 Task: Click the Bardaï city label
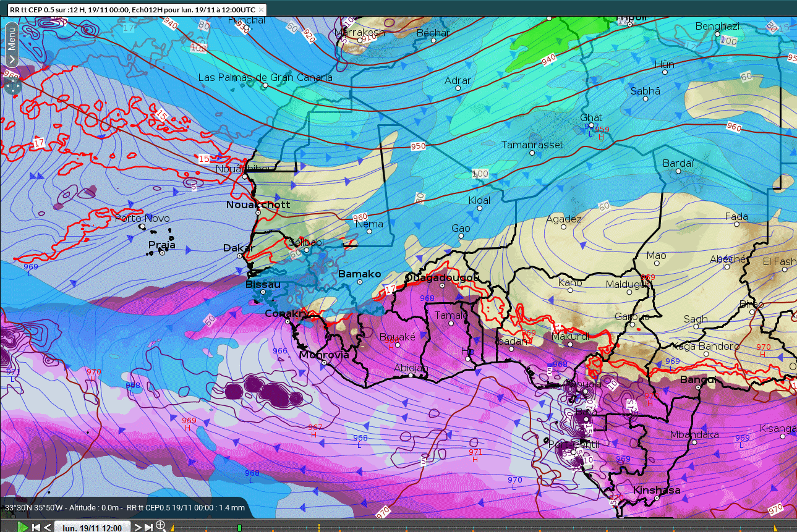pos(678,163)
